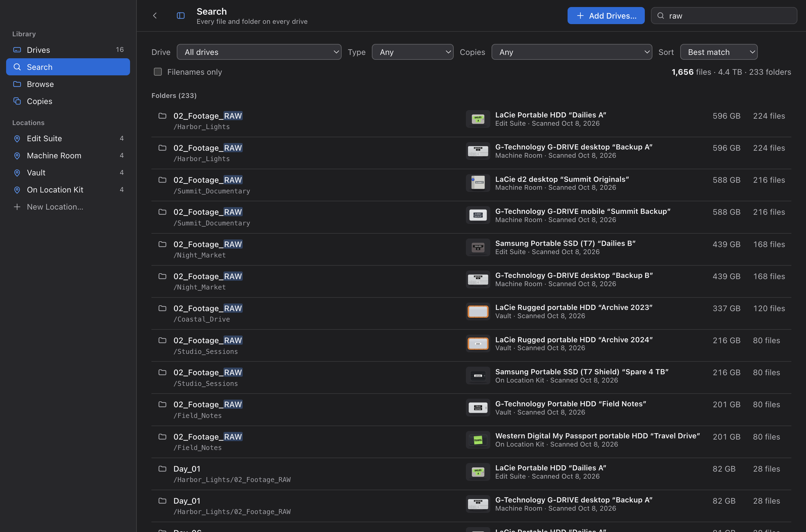806x532 pixels.
Task: Select the Machine Room location
Action: coord(68,156)
